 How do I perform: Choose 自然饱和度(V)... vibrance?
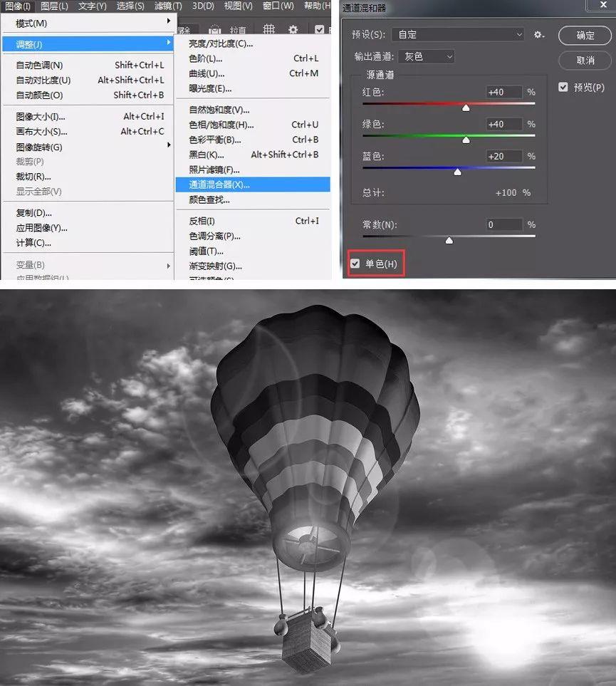coord(253,110)
